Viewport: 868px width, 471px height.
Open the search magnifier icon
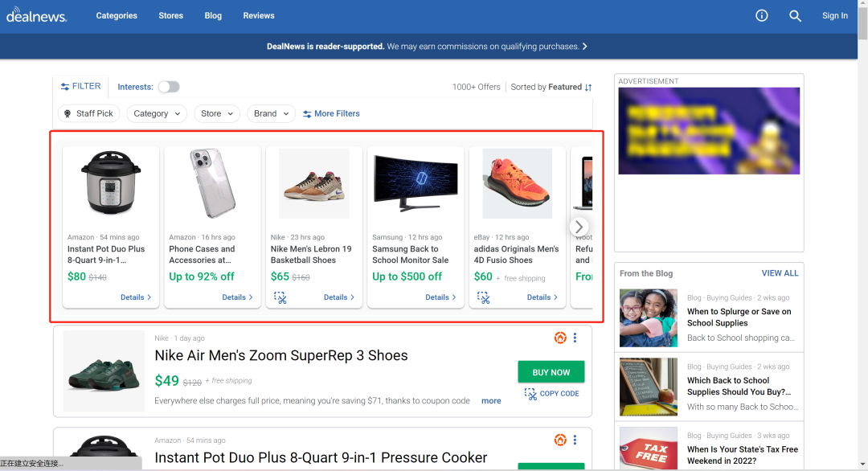click(x=795, y=15)
